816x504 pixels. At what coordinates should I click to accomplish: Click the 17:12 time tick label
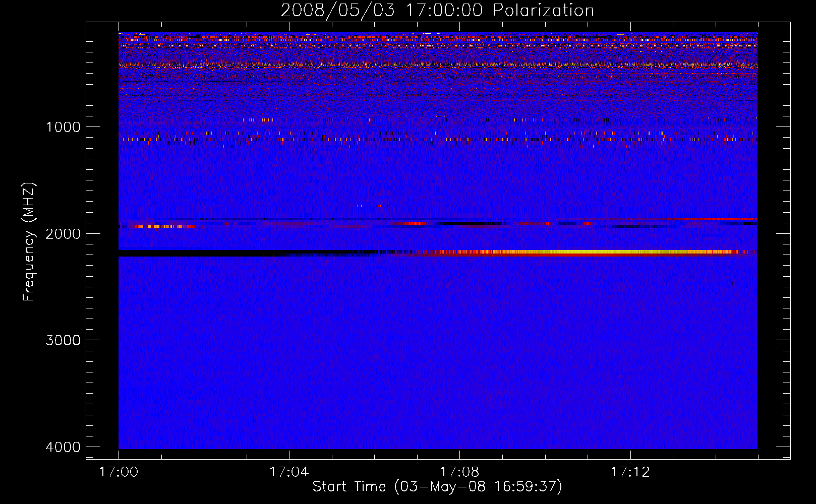click(630, 472)
